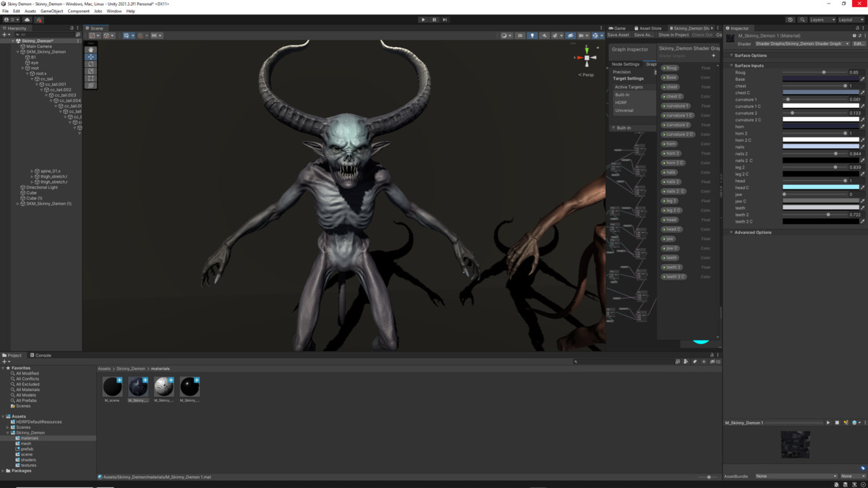Click the Pause button in the toolbar

click(x=434, y=20)
